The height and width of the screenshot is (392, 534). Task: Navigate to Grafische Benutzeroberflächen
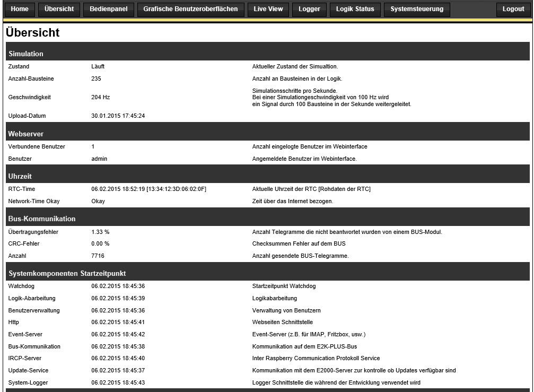[x=190, y=9]
